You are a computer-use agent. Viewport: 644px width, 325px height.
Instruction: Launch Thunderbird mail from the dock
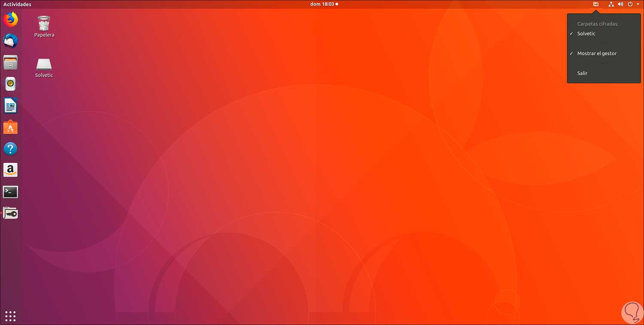[10, 41]
